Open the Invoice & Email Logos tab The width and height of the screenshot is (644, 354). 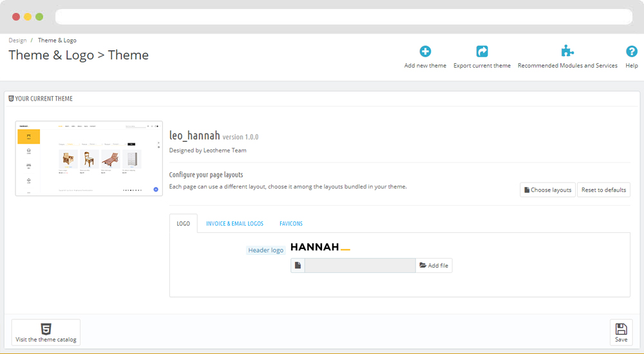[x=234, y=224]
